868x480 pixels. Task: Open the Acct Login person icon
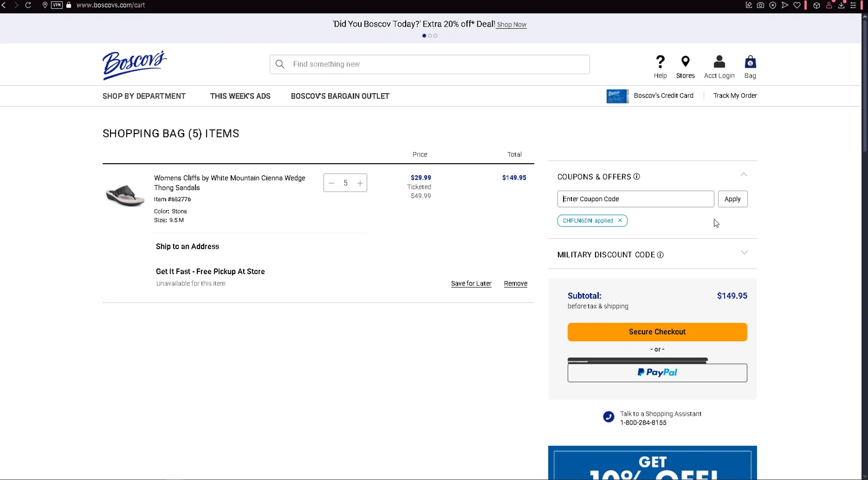[x=719, y=61]
